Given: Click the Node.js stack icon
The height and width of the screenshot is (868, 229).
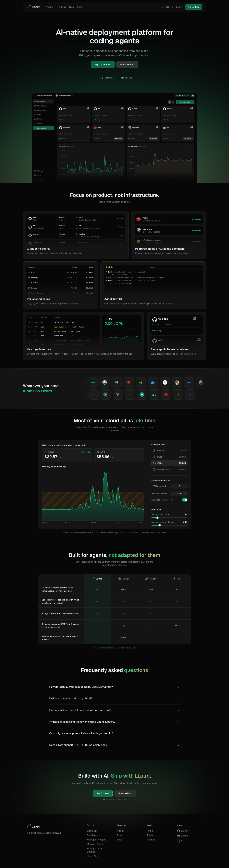Looking at the screenshot, I should [x=141, y=382].
